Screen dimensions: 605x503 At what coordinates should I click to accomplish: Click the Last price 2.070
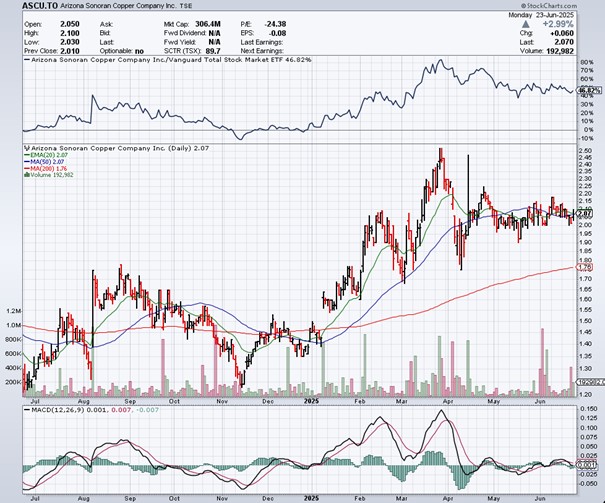pyautogui.click(x=564, y=42)
